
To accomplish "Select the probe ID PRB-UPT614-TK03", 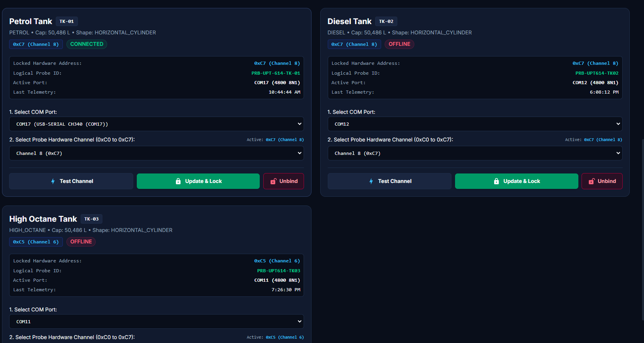I will (x=279, y=271).
